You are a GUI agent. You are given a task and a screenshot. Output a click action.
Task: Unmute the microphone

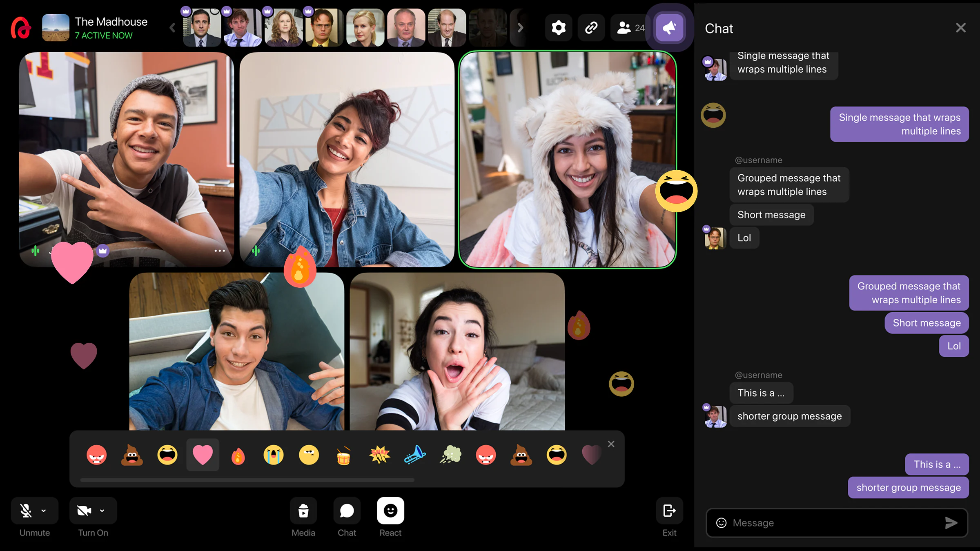pyautogui.click(x=26, y=510)
